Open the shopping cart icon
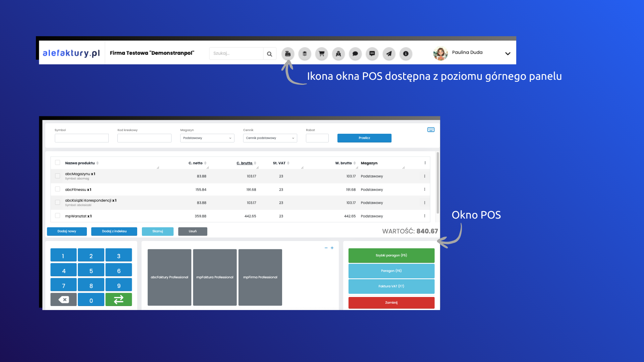Image resolution: width=644 pixels, height=362 pixels. click(x=321, y=54)
